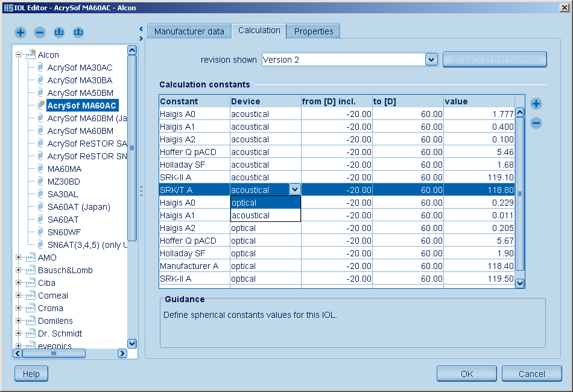Expand the Bausch&Lomb manufacturer node
The image size is (573, 392).
19,270
